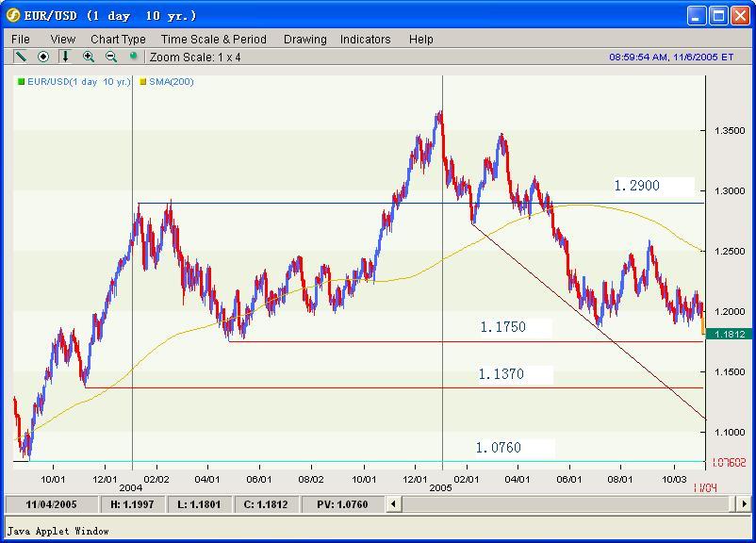
Task: Click the green ball status icon
Action: pyautogui.click(x=134, y=56)
